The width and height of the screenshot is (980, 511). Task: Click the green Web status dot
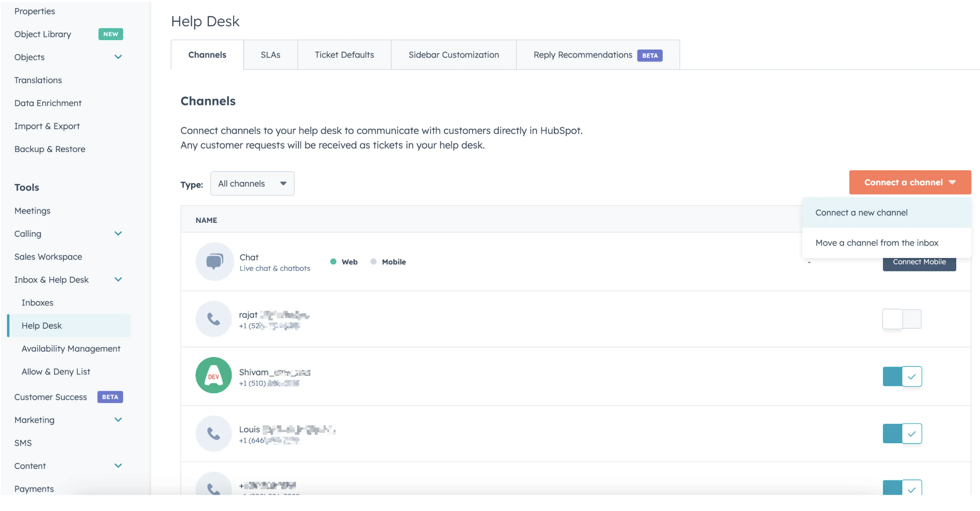tap(333, 261)
